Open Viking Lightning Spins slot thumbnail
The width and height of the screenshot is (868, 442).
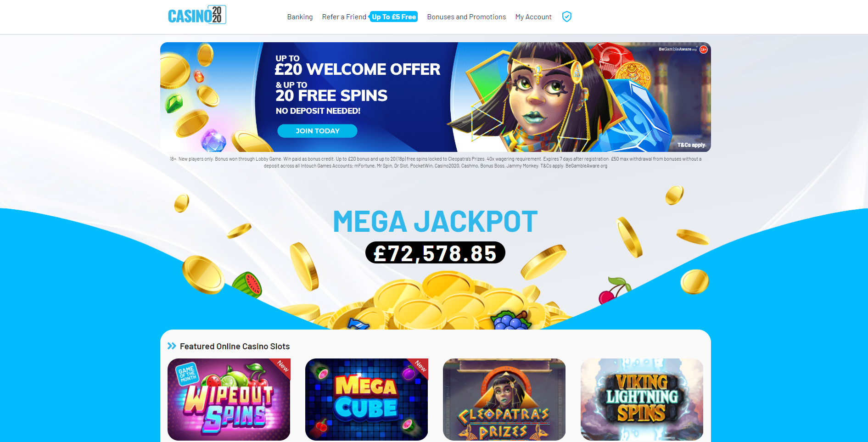pyautogui.click(x=642, y=399)
